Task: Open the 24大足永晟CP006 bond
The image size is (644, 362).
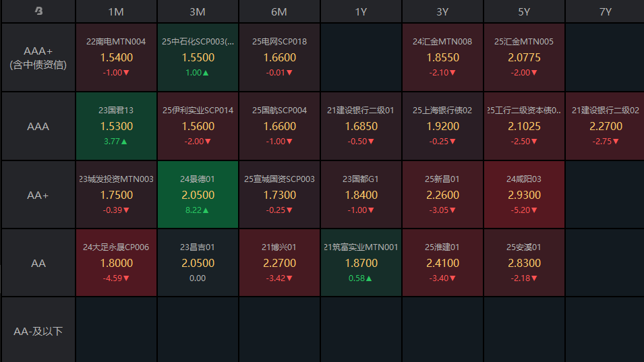Action: (116, 263)
